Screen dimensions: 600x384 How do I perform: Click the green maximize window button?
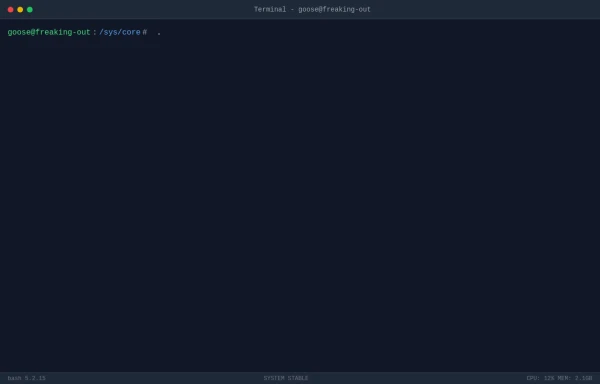click(29, 10)
